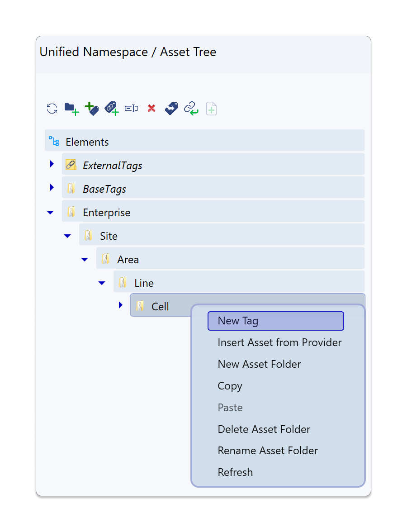Click the add new tag toolbar icon

[x=92, y=109]
